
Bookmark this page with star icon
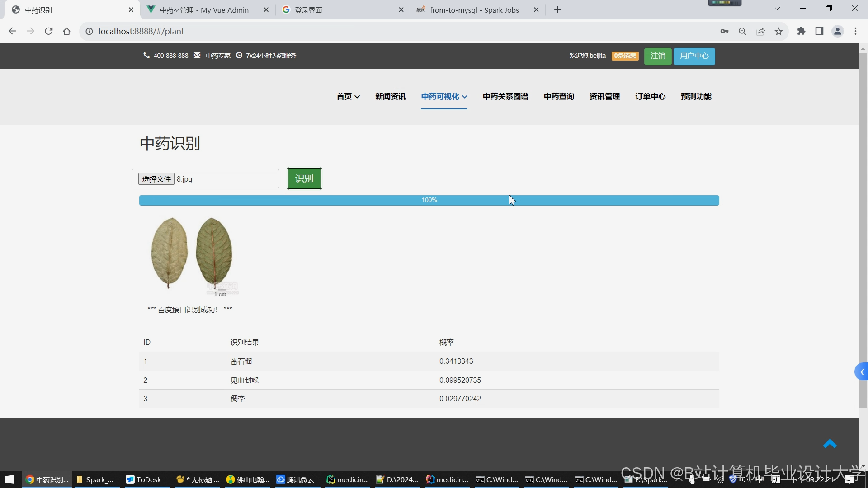tap(778, 31)
